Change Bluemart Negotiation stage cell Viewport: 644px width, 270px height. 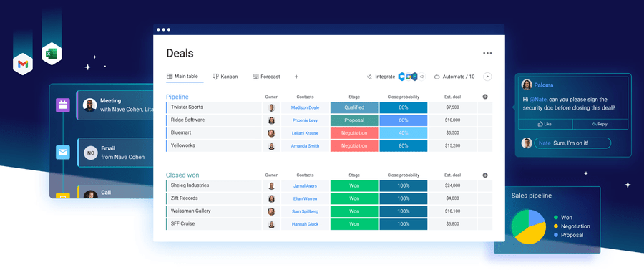354,133
